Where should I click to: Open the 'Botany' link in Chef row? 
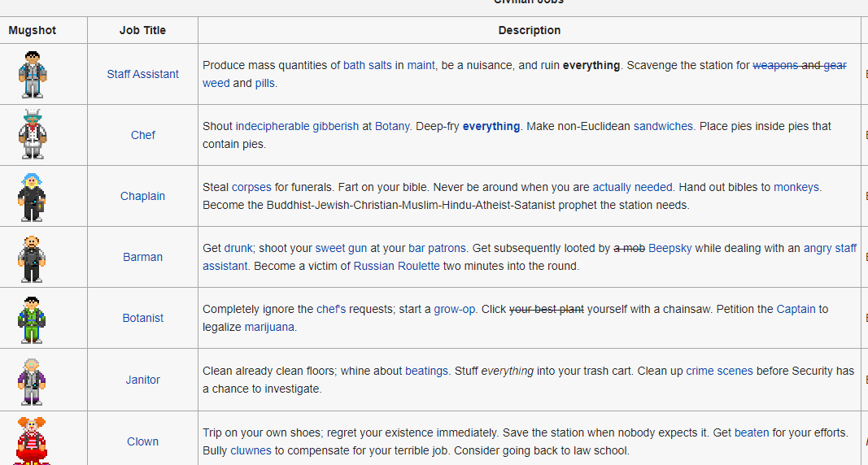pyautogui.click(x=392, y=126)
